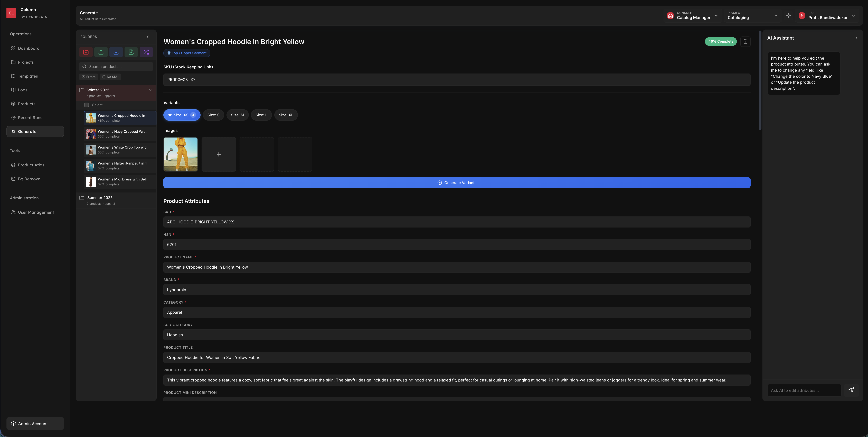This screenshot has height=437, width=868.
Task: Switch to the Size: M variant tab
Action: [237, 115]
